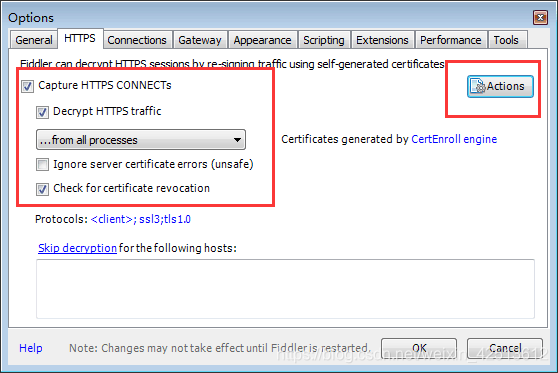558x373 pixels.
Task: Select the HTTPS tab
Action: 80,38
